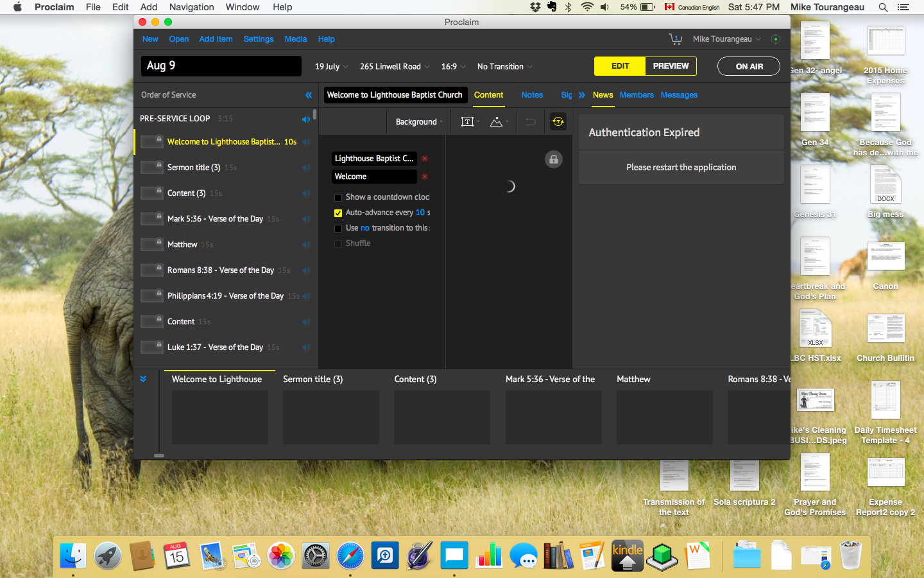Mute PRE-SERVICE LOOP audio
The width and height of the screenshot is (924, 578).
(x=306, y=119)
